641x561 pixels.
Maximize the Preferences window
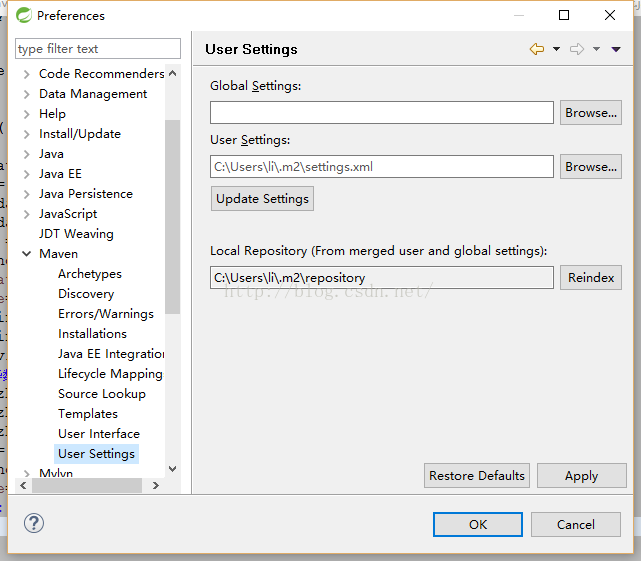tap(564, 15)
